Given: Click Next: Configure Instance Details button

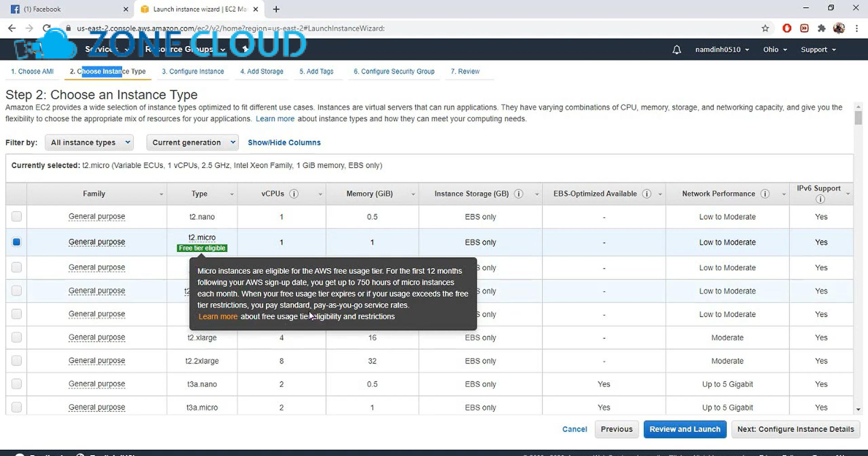Looking at the screenshot, I should pyautogui.click(x=795, y=429).
